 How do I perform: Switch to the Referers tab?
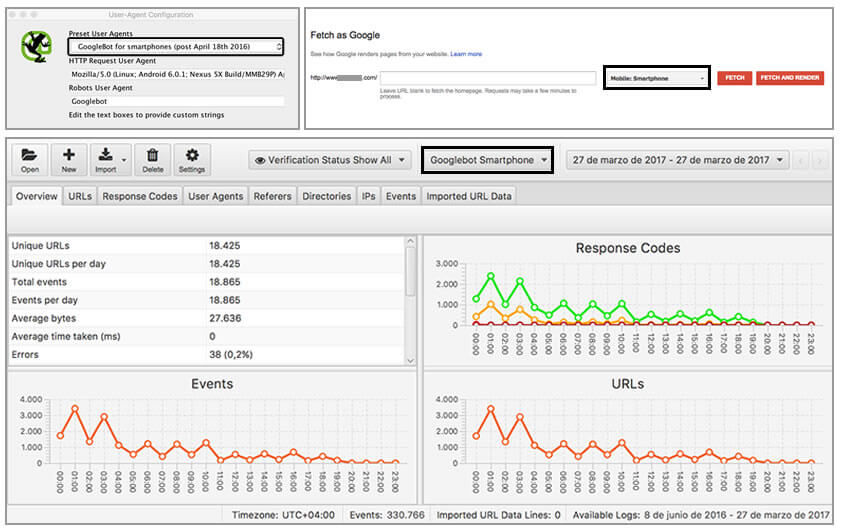pyautogui.click(x=273, y=196)
